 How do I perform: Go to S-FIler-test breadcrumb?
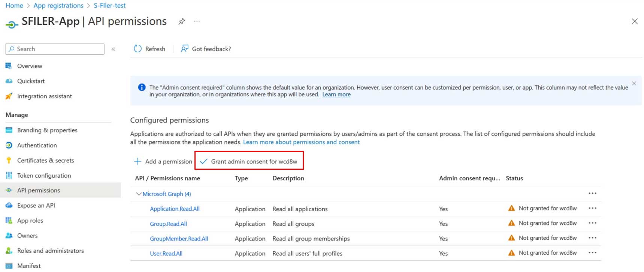point(109,6)
